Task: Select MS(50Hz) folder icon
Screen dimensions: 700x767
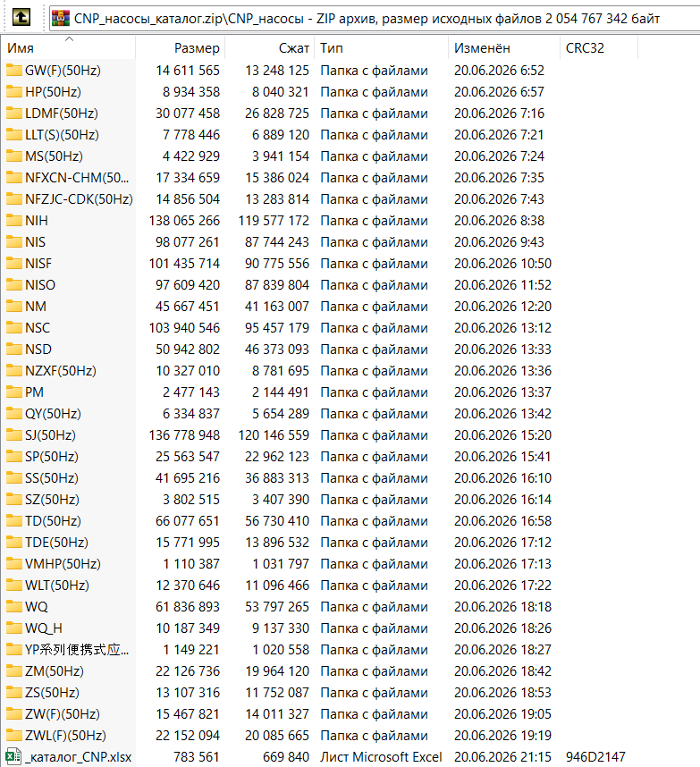Action: pos(14,156)
